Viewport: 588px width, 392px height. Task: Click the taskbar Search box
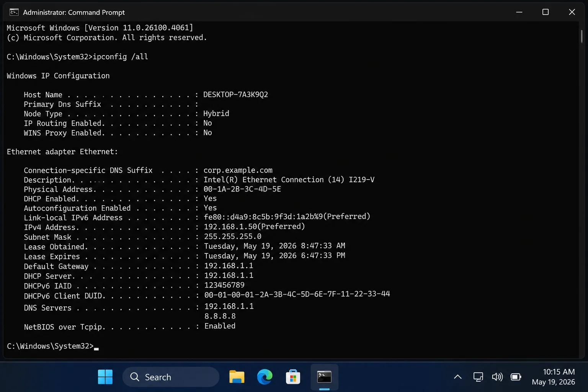[171, 377]
